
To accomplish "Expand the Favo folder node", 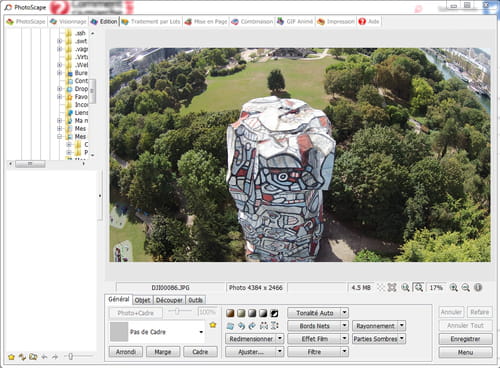I will coord(59,97).
